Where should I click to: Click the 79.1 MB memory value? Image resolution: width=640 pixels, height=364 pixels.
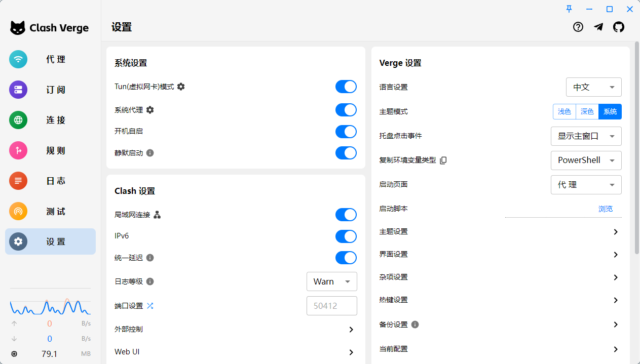pyautogui.click(x=49, y=354)
